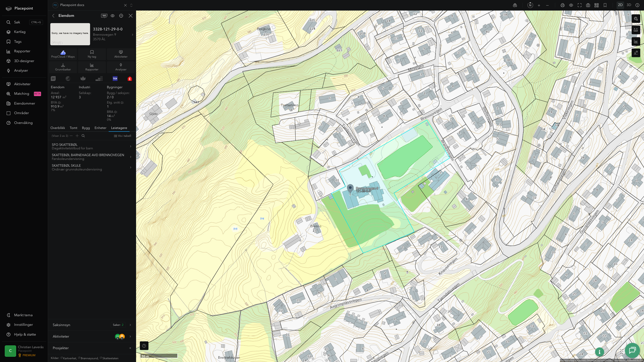Image resolution: width=644 pixels, height=362 pixels.
Task: Download Grunnbøker button
Action: (x=63, y=67)
